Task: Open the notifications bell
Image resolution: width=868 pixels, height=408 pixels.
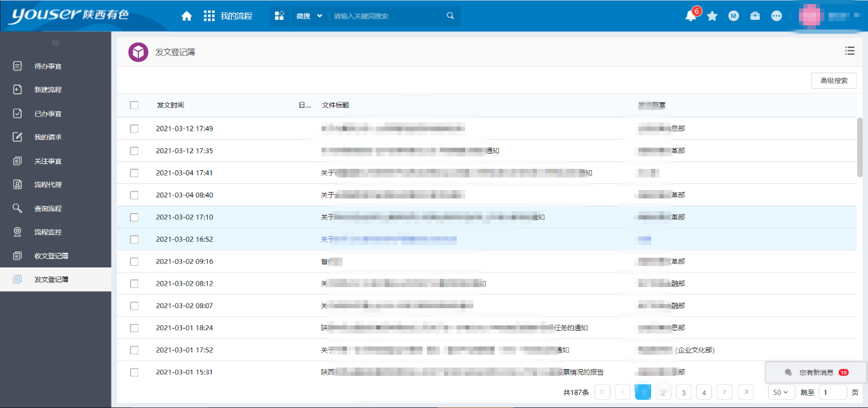Action: 691,16
